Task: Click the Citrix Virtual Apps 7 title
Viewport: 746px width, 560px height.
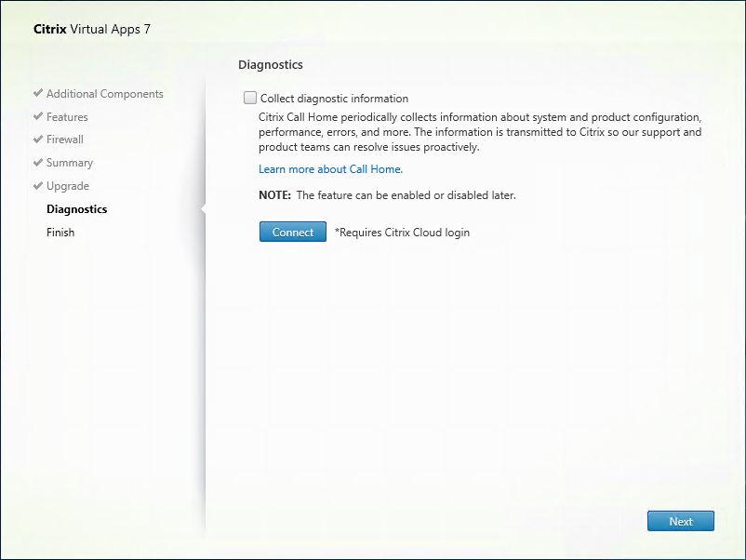Action: 92,29
